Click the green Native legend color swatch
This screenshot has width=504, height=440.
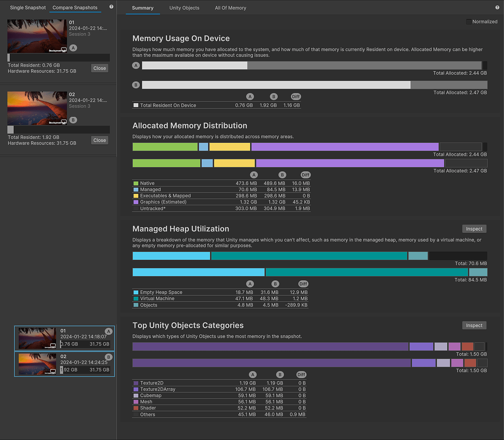click(136, 184)
